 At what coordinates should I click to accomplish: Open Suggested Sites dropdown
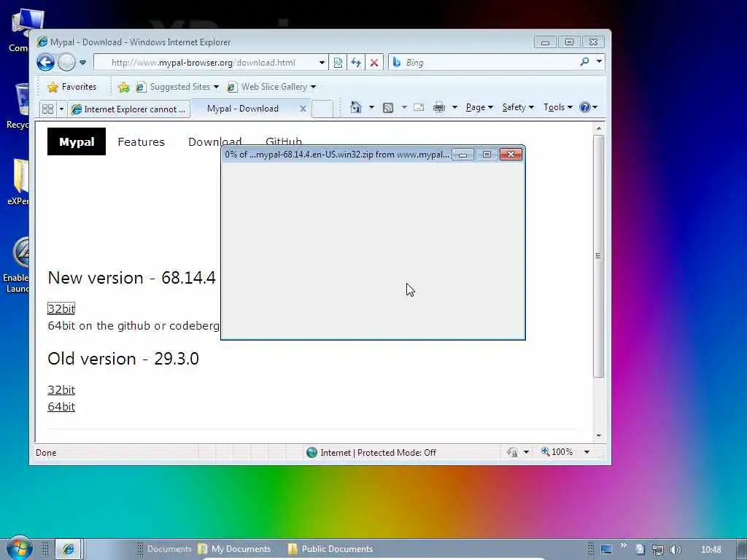[177, 87]
